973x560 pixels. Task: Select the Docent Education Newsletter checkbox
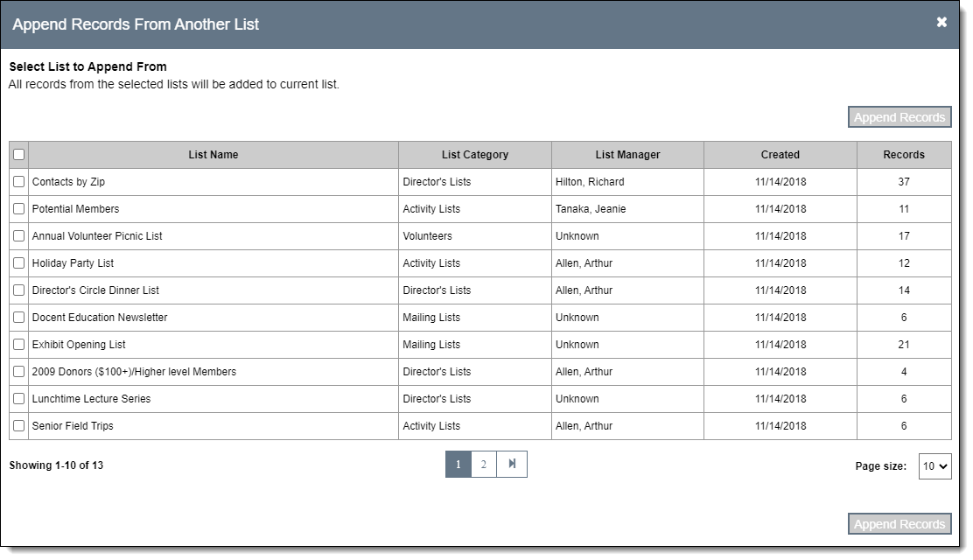19,318
